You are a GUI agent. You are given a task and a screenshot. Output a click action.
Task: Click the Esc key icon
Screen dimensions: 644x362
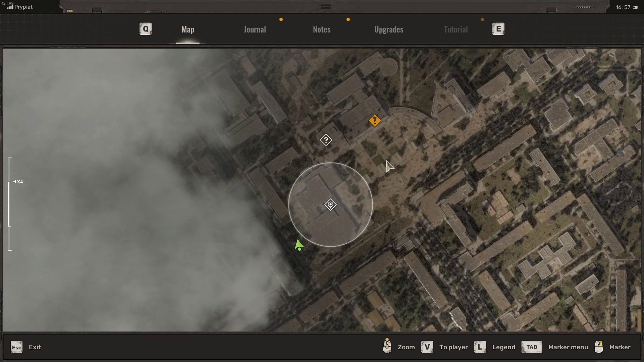coord(16,347)
